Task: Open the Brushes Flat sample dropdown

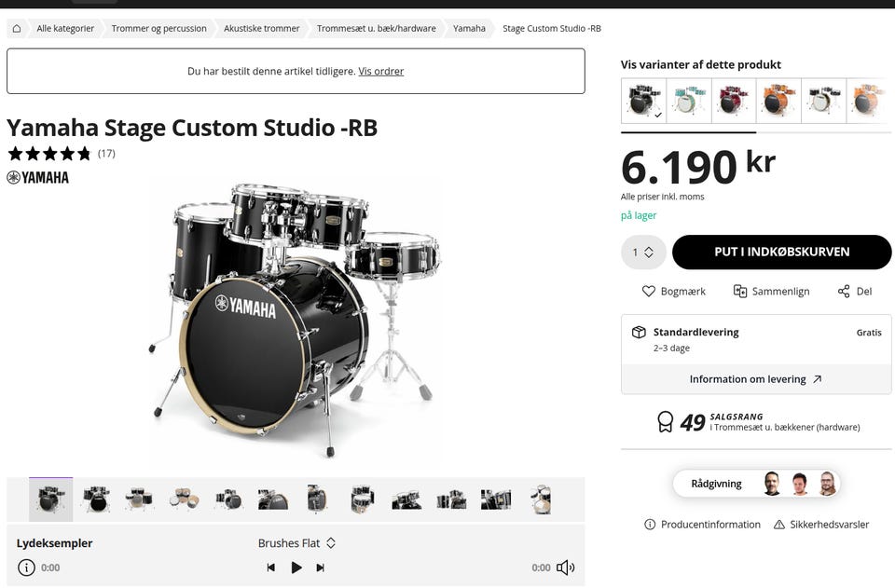Action: pyautogui.click(x=296, y=543)
